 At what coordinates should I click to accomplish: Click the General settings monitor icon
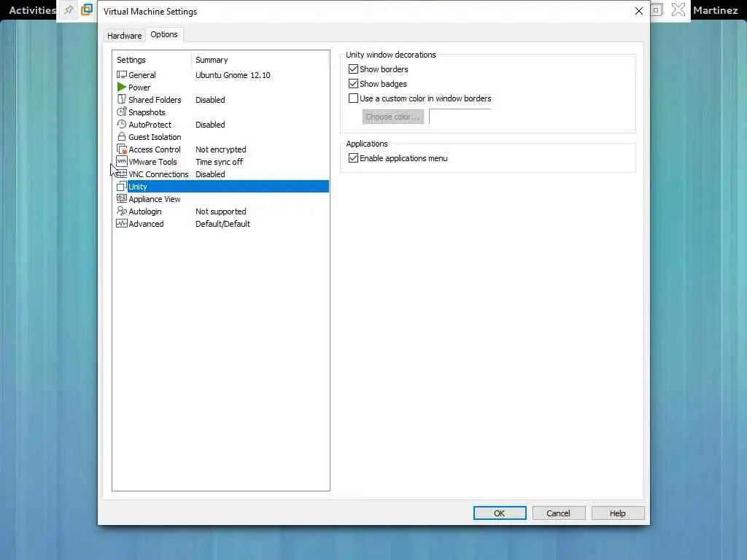(122, 75)
